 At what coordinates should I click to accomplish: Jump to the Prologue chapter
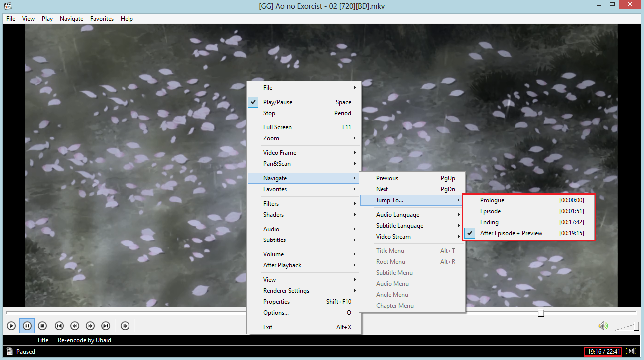528,200
